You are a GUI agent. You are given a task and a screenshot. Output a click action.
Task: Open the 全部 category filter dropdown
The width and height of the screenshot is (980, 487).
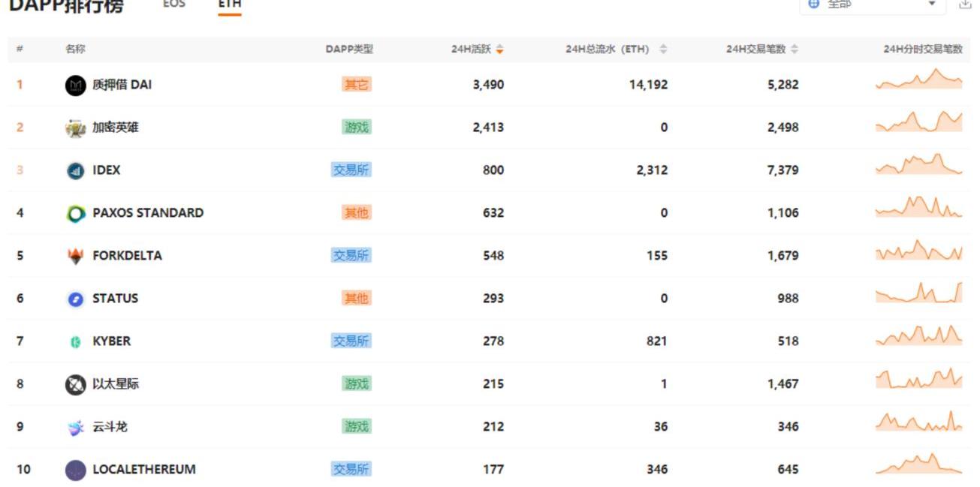(x=873, y=5)
